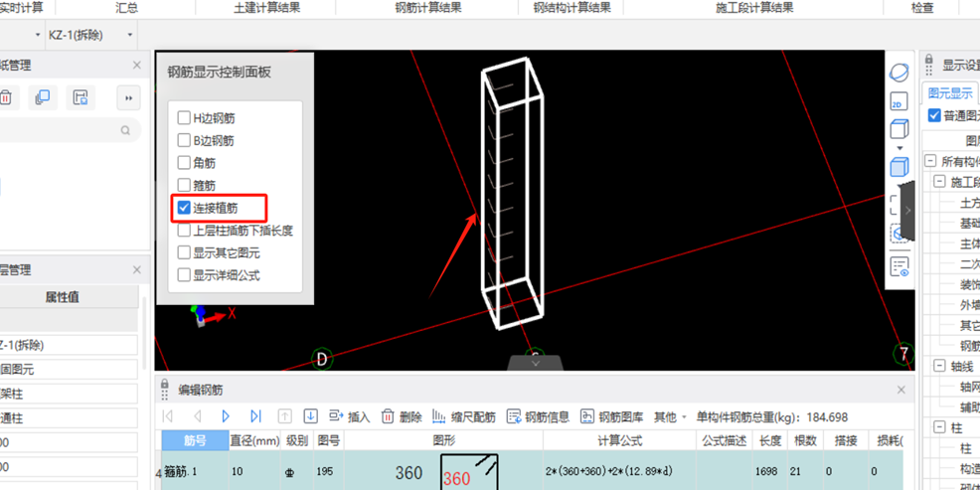Screen dimensions: 980x490
Task: Open dropdown arrow left of KZ-1(拆除)
Action: [38, 35]
